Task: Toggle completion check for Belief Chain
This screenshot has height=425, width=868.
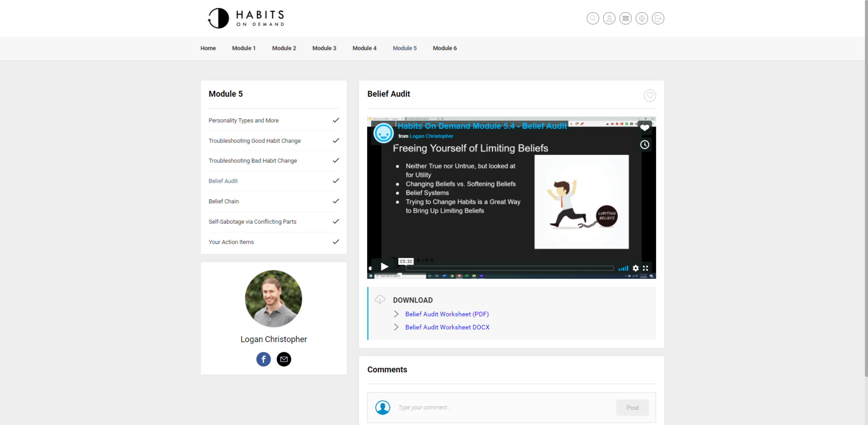Action: click(336, 201)
